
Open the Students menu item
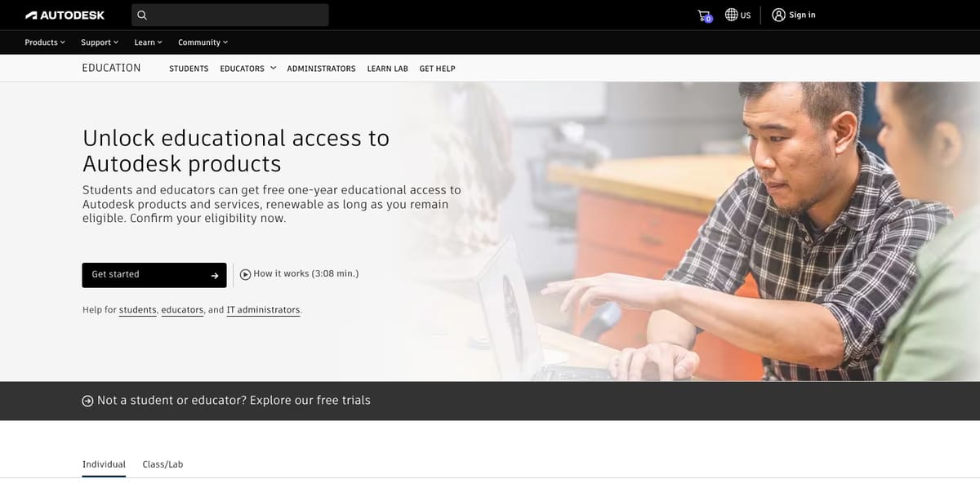coord(189,69)
